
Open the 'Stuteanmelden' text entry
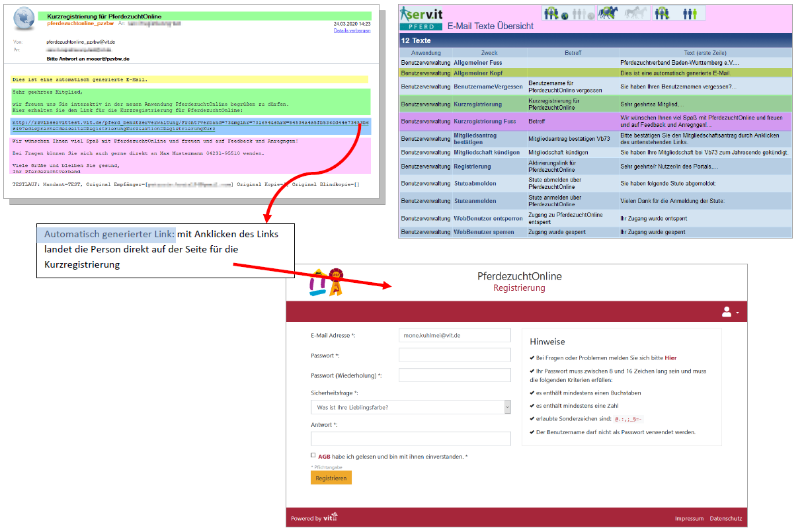click(475, 201)
